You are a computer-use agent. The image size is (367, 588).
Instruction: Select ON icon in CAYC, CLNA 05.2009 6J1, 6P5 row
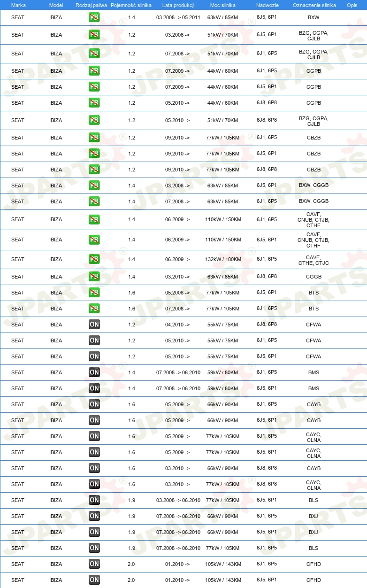[x=94, y=436]
